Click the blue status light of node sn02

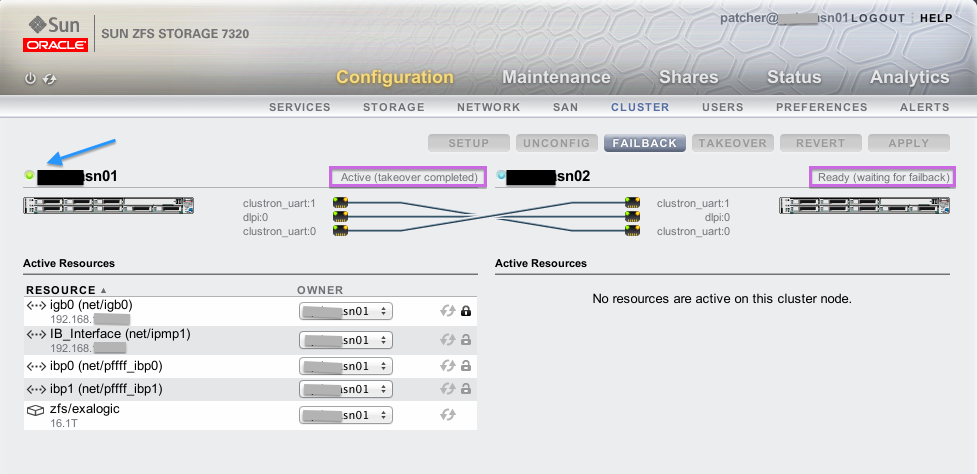point(501,176)
